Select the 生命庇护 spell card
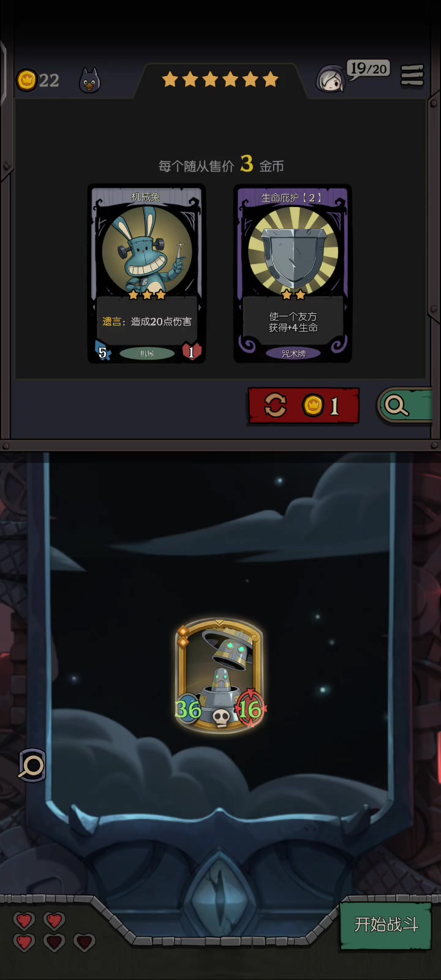This screenshot has width=441, height=980. tap(293, 274)
